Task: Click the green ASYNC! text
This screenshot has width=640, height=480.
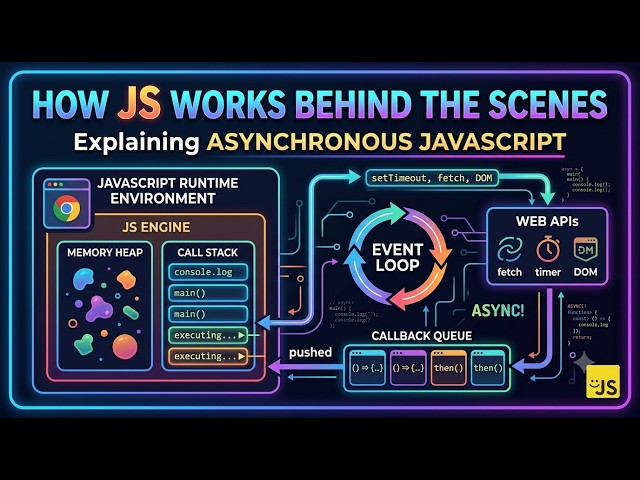Action: [x=498, y=311]
